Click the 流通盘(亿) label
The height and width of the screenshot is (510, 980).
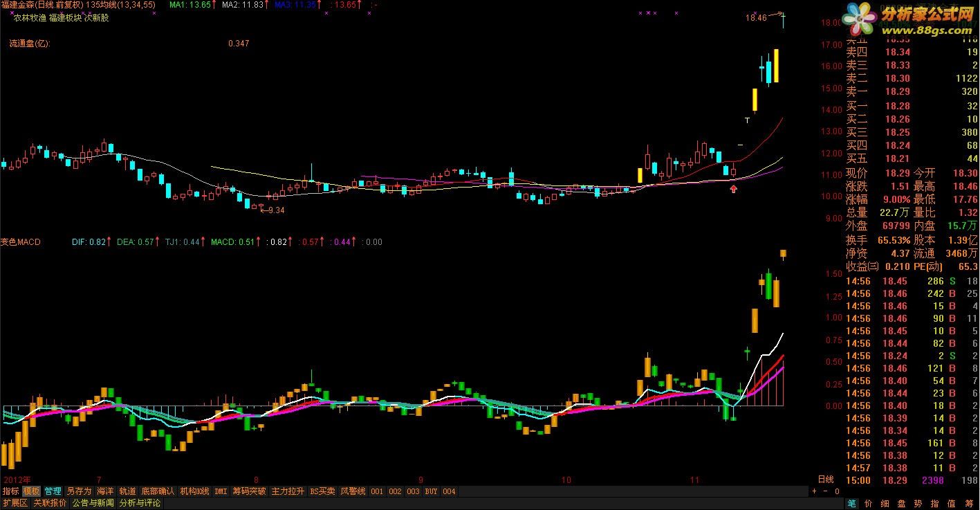(x=30, y=44)
